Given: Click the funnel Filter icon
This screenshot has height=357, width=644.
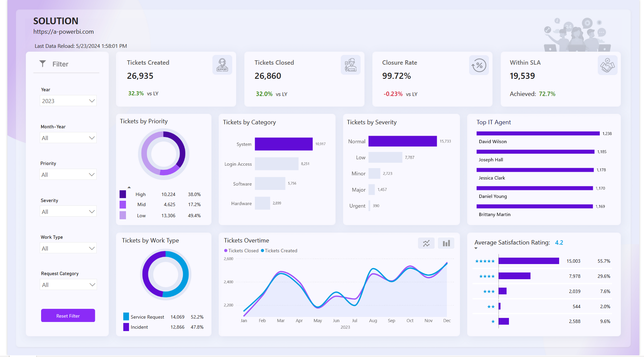Looking at the screenshot, I should [43, 64].
